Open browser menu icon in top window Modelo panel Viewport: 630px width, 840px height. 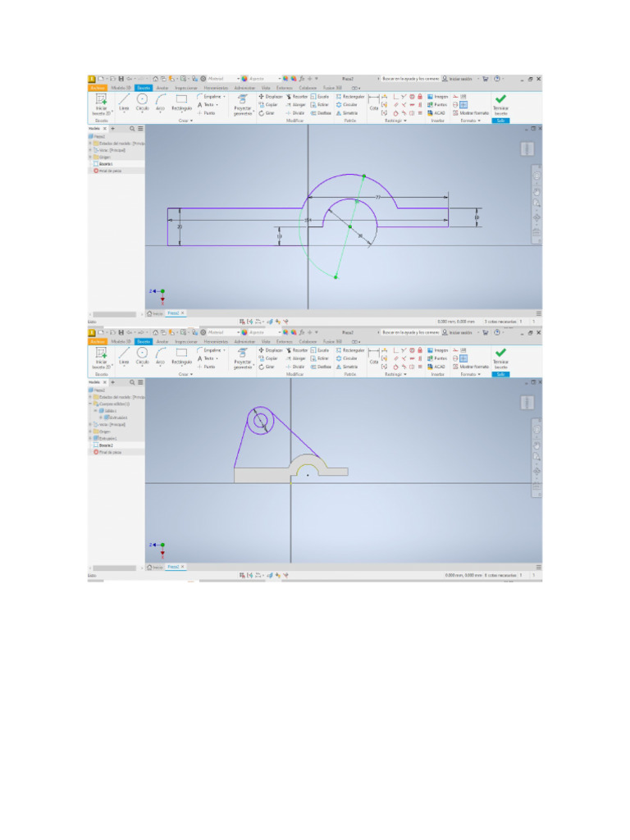[x=140, y=129]
